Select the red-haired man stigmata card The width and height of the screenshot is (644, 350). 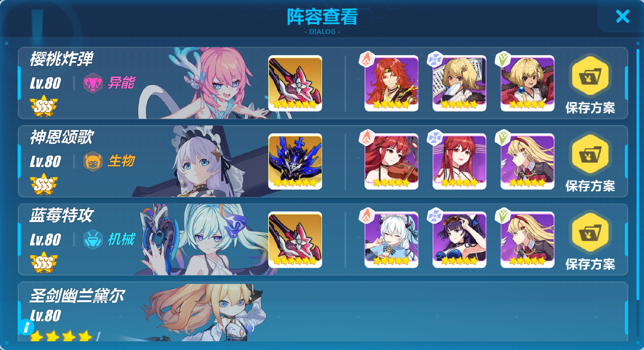(x=391, y=83)
